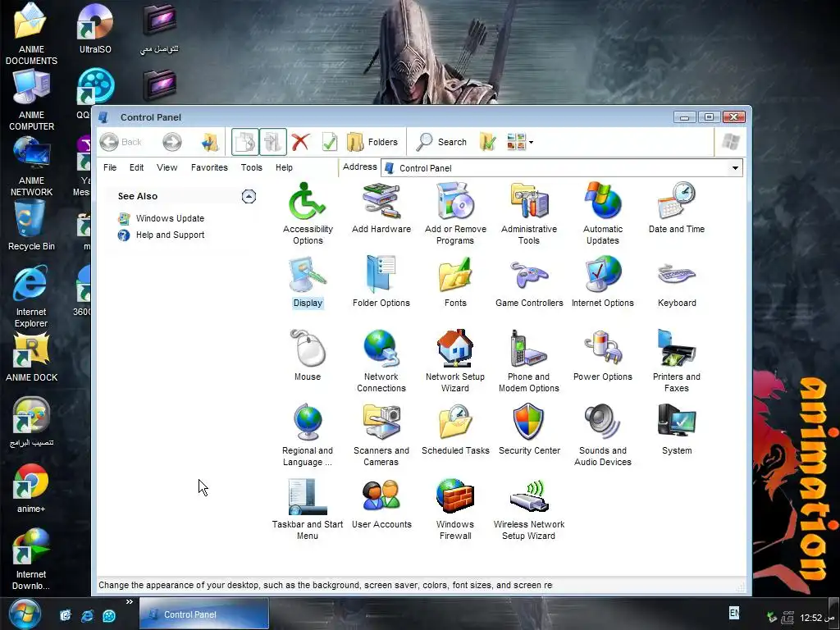Open the Tools menu

251,167
